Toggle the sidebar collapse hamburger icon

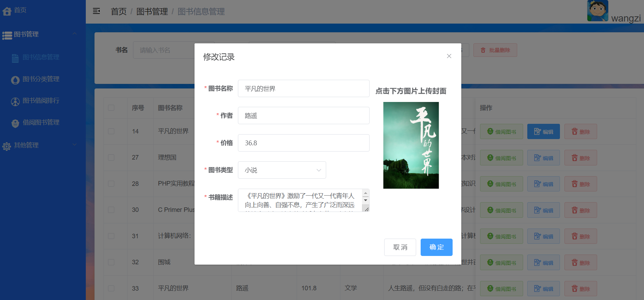(97, 11)
